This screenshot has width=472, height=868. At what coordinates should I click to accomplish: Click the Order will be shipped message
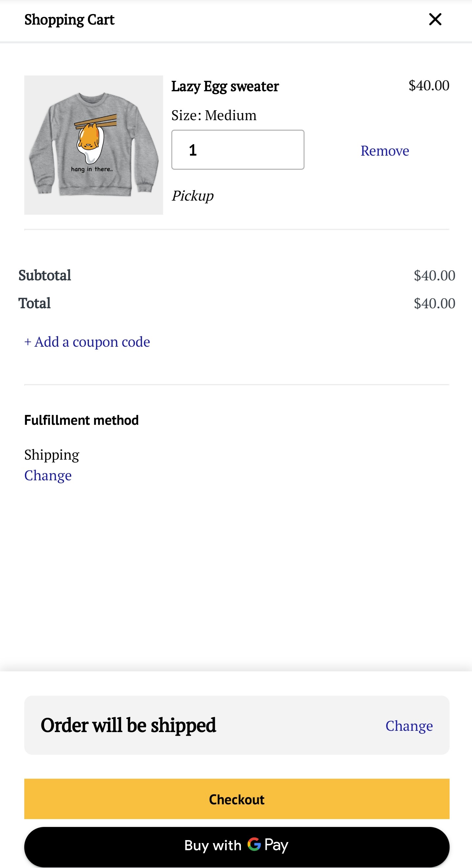click(128, 725)
